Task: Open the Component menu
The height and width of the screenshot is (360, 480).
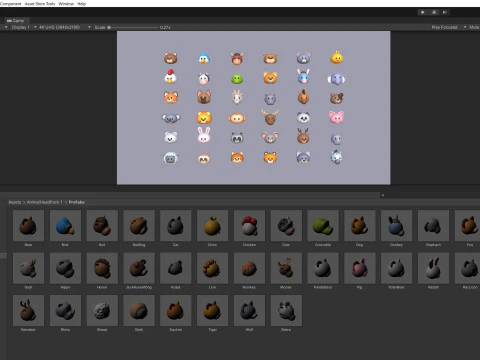Action: coord(10,4)
